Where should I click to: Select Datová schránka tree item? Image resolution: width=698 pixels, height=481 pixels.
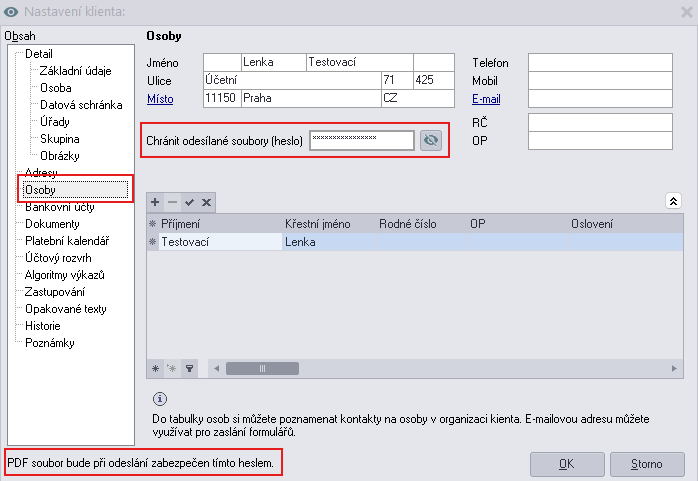tap(81, 105)
